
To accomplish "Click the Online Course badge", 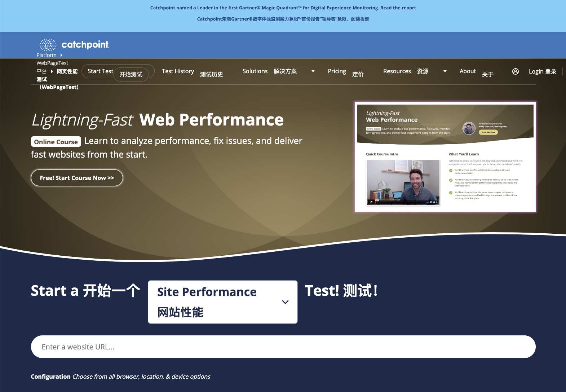I will [x=56, y=142].
